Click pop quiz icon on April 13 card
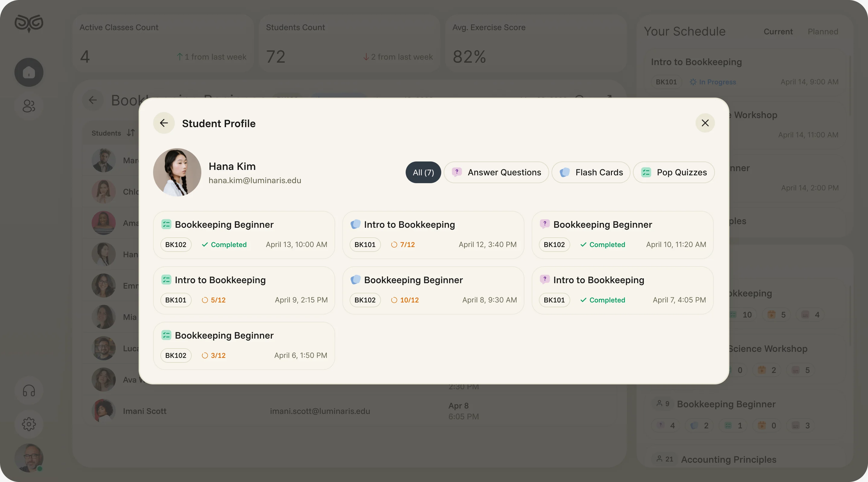 (166, 224)
